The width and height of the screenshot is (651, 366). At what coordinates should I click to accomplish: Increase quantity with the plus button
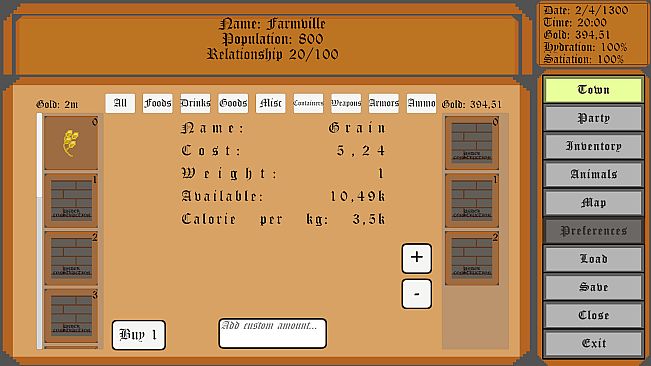pos(416,258)
